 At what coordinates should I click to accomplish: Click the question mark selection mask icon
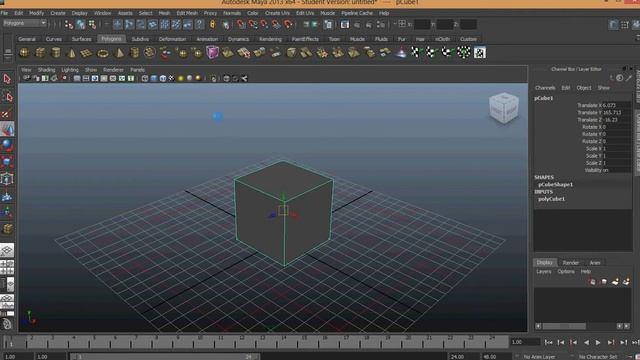coord(199,24)
